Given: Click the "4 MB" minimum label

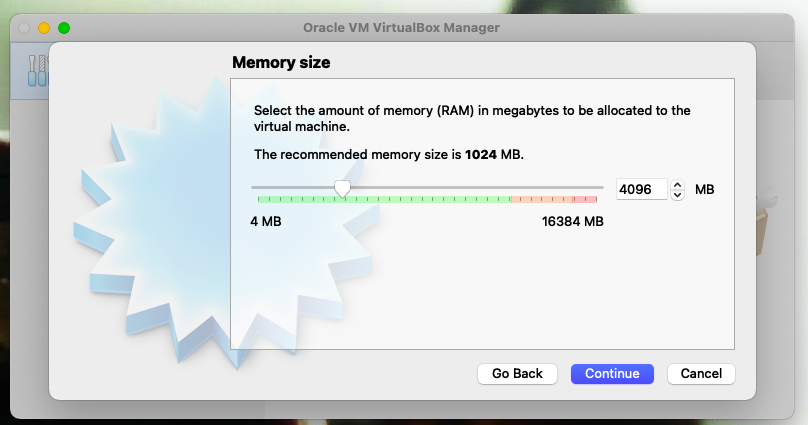Looking at the screenshot, I should coord(265,221).
